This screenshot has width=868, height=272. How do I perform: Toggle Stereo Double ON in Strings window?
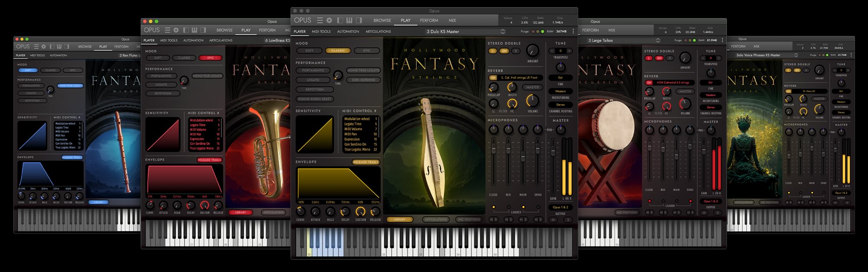tap(504, 51)
